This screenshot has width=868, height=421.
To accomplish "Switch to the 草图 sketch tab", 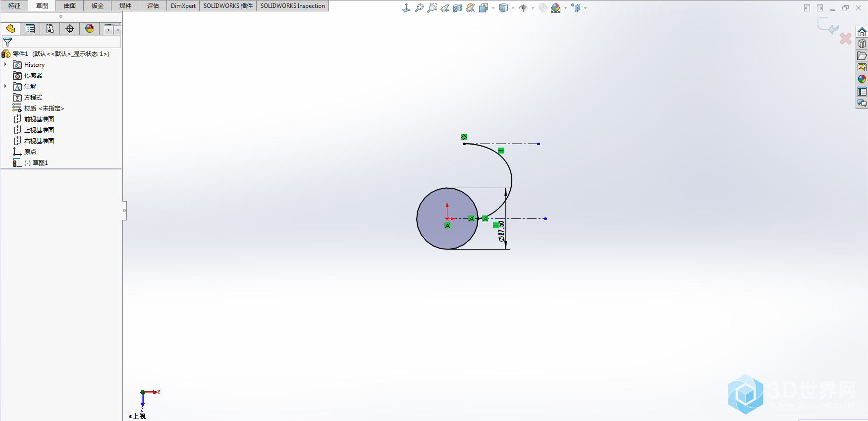I will click(42, 6).
